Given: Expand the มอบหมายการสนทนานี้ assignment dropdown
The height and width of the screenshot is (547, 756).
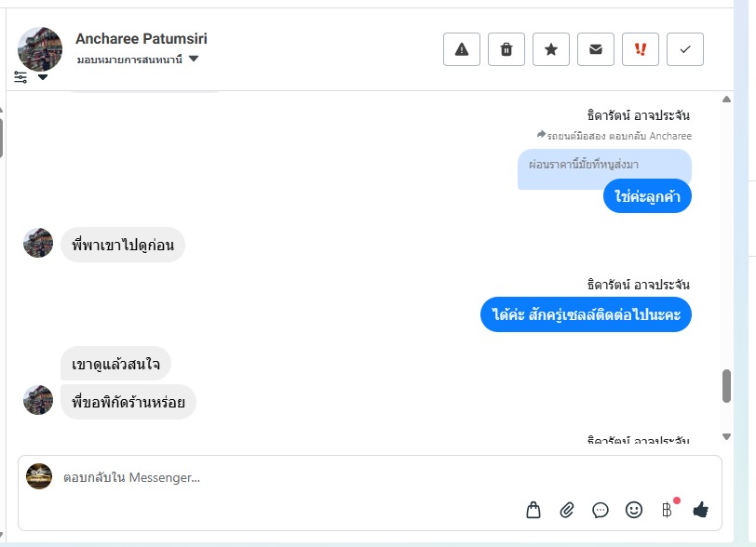Looking at the screenshot, I should 194,60.
